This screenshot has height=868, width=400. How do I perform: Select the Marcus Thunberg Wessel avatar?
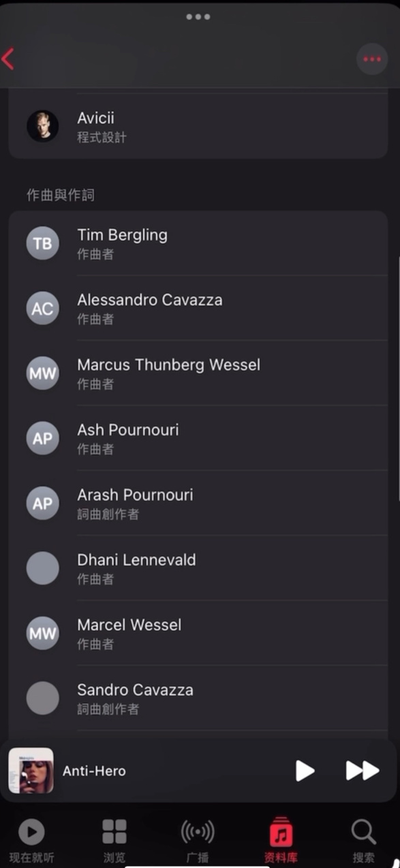pos(42,373)
